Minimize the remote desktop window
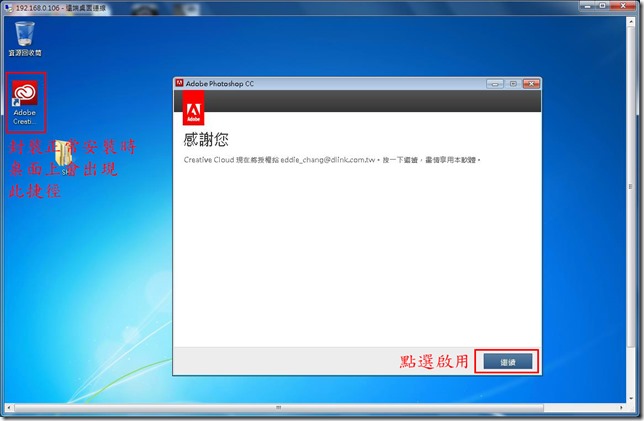 (587, 6)
